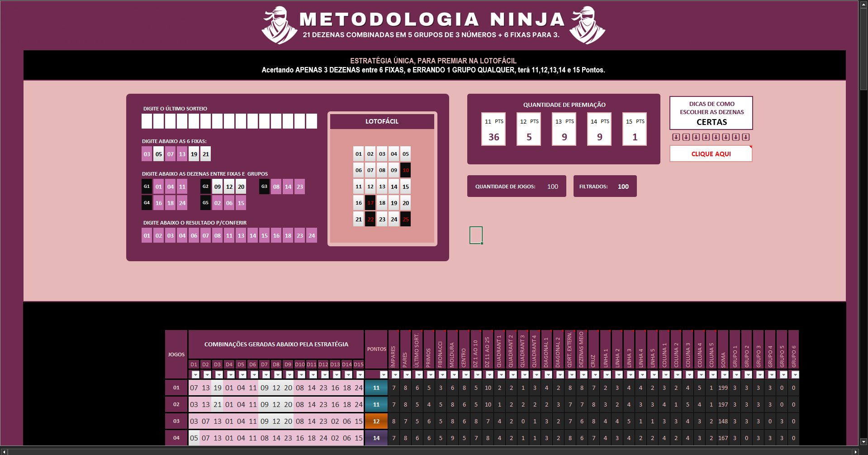Open the MOLDURA column filter dropdown
This screenshot has height=455, width=868.
(x=454, y=375)
